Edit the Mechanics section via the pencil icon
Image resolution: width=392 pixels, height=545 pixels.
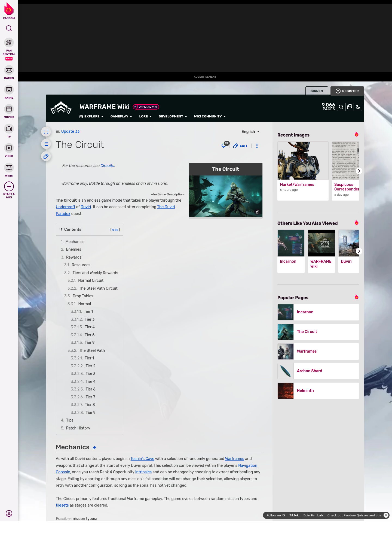[94, 448]
